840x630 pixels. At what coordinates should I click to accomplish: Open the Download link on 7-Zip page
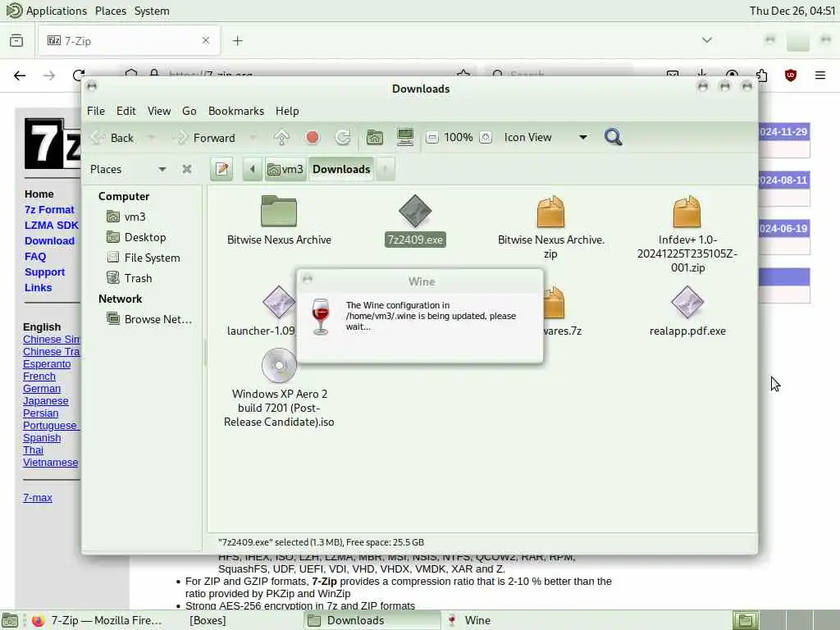[x=49, y=240]
